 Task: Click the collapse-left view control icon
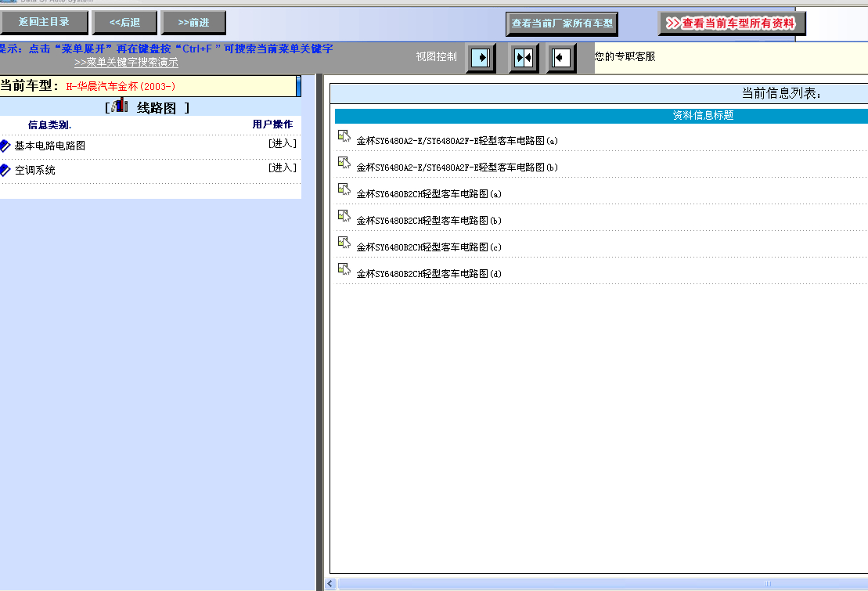coord(560,58)
